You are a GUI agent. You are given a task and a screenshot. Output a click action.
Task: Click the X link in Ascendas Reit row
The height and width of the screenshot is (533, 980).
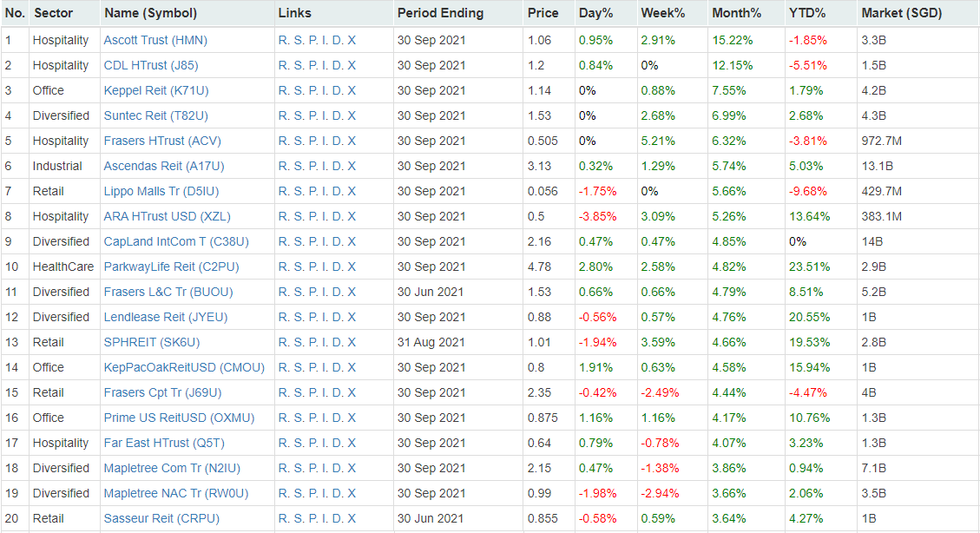352,166
